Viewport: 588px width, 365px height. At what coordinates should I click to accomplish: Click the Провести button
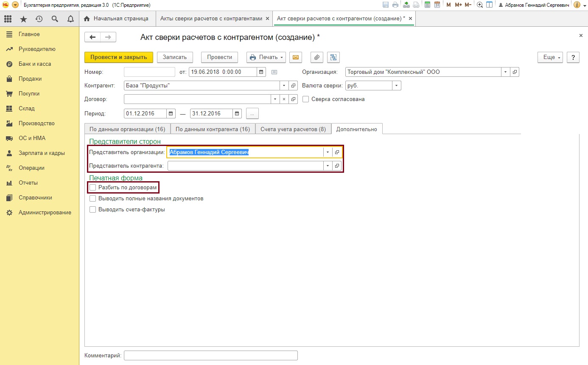[x=219, y=57]
